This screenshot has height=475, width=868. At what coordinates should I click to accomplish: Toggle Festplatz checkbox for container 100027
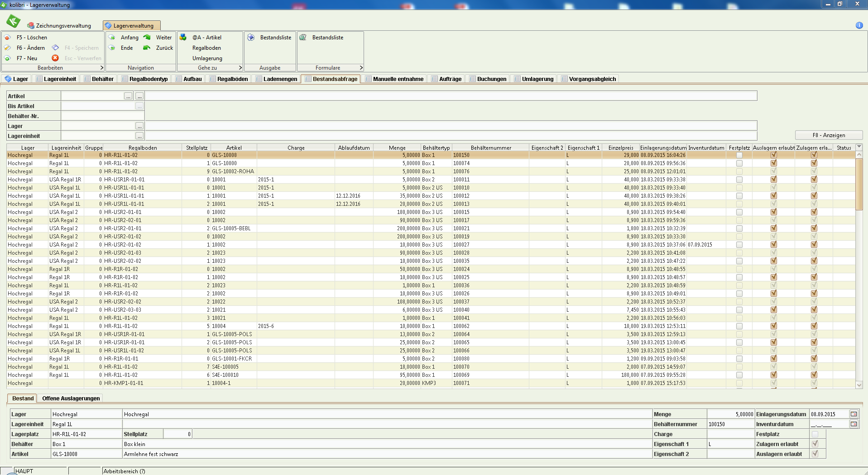[739, 245]
